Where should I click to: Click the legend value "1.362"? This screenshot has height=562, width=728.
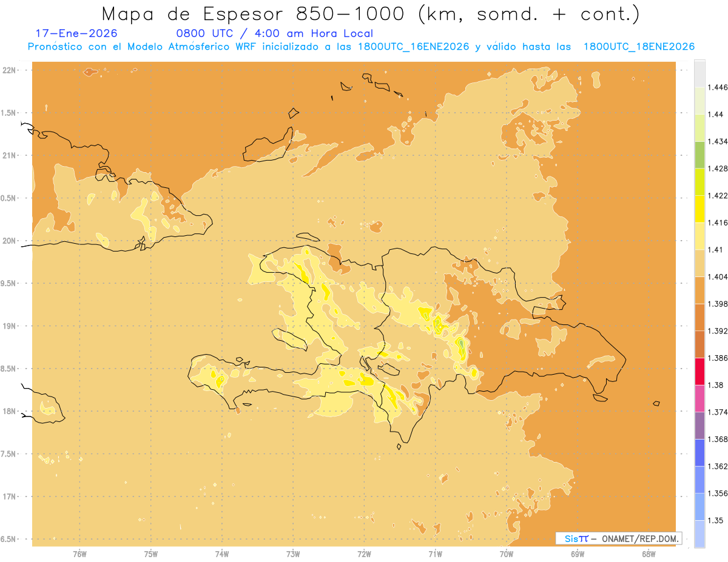(x=718, y=467)
